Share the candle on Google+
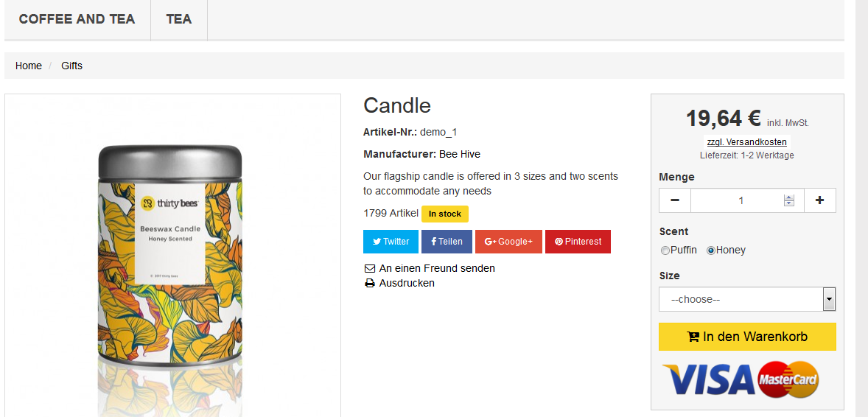The width and height of the screenshot is (868, 417). pos(508,242)
